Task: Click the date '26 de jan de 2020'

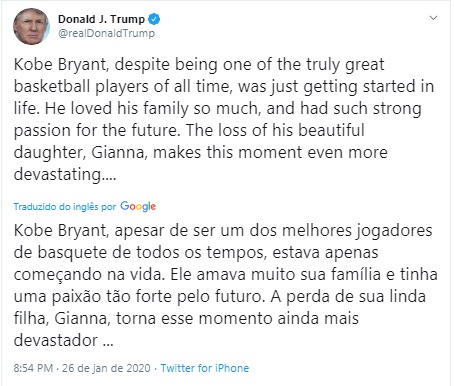Action: pos(106,368)
